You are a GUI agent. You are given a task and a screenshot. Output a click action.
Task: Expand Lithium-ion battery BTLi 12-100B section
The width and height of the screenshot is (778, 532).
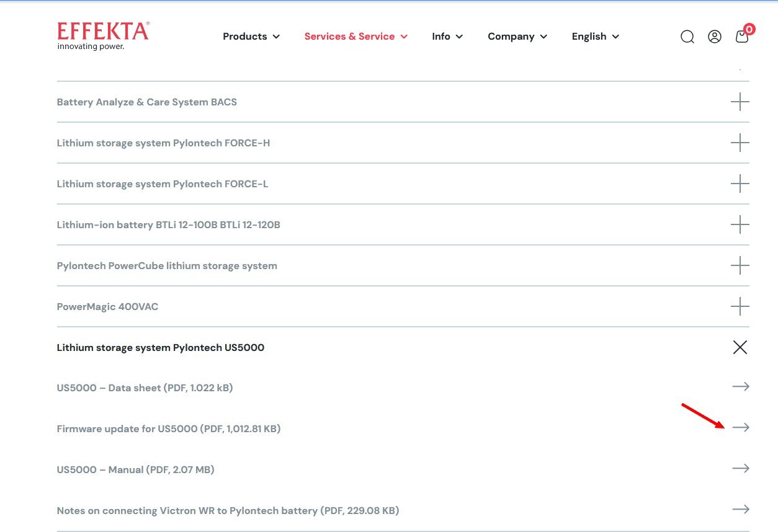coord(740,224)
